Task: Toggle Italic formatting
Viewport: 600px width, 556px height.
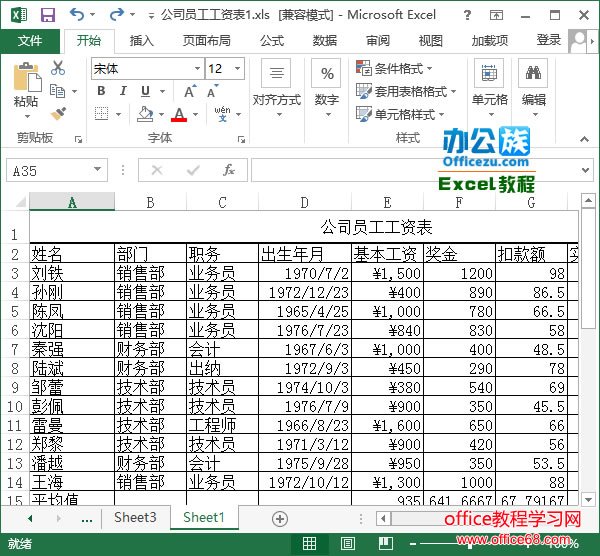Action: 123,91
